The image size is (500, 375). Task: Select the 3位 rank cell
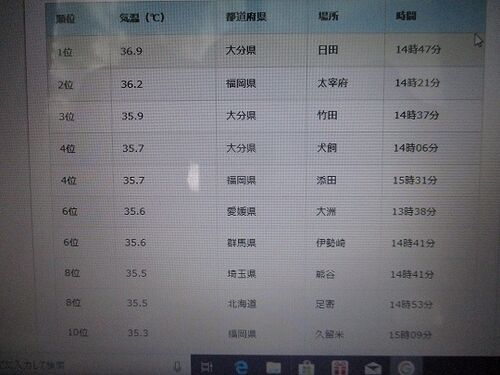tap(66, 117)
